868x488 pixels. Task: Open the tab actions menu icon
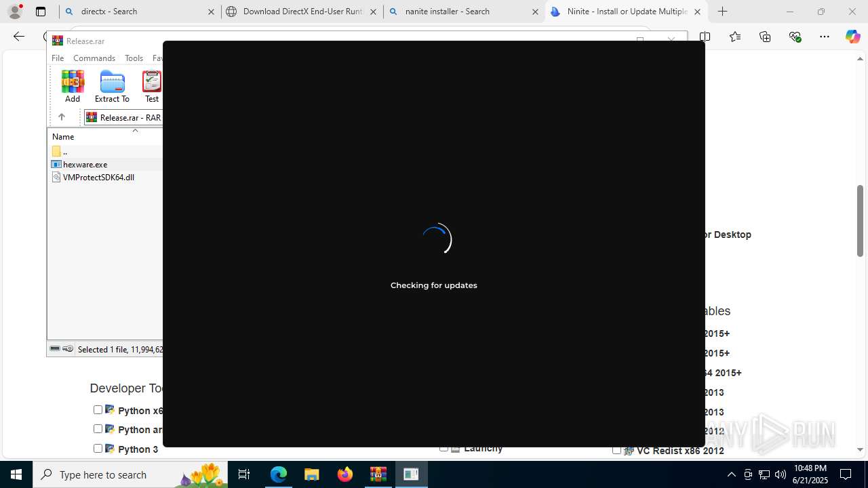click(41, 12)
